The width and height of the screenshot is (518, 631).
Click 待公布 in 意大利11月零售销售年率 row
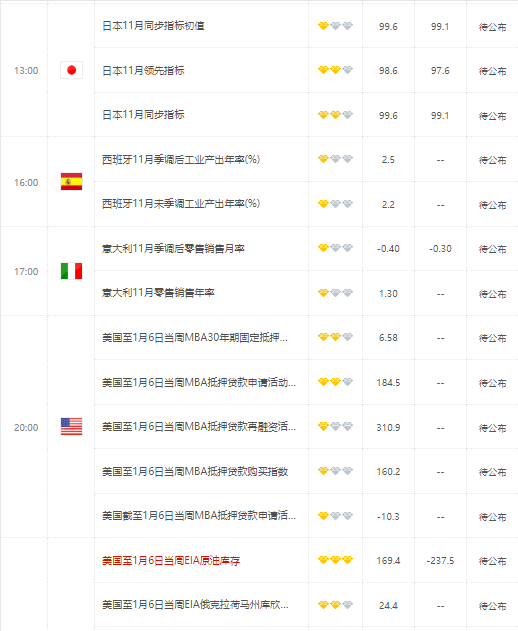coord(492,294)
